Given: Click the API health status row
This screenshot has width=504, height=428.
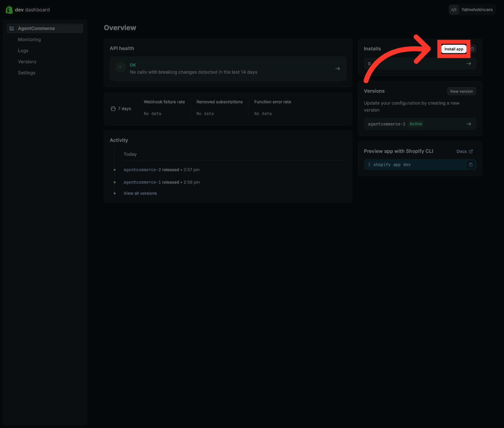Looking at the screenshot, I should point(228,69).
